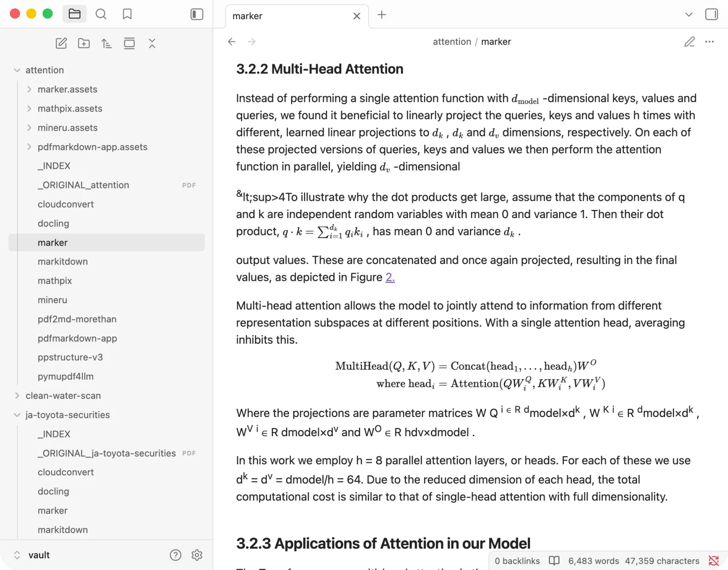Image resolution: width=728 pixels, height=570 pixels.
Task: Toggle the left sidebar
Action: pyautogui.click(x=197, y=14)
